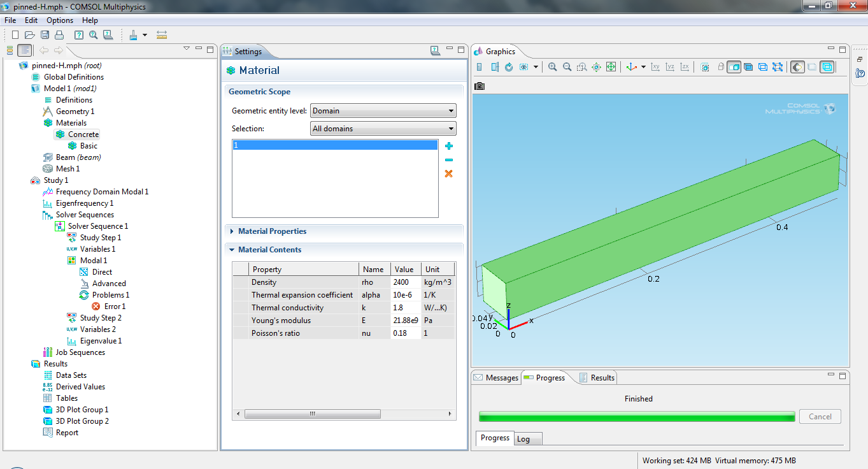Select Error 1 node in model tree
This screenshot has width=868, height=469.
(x=115, y=307)
